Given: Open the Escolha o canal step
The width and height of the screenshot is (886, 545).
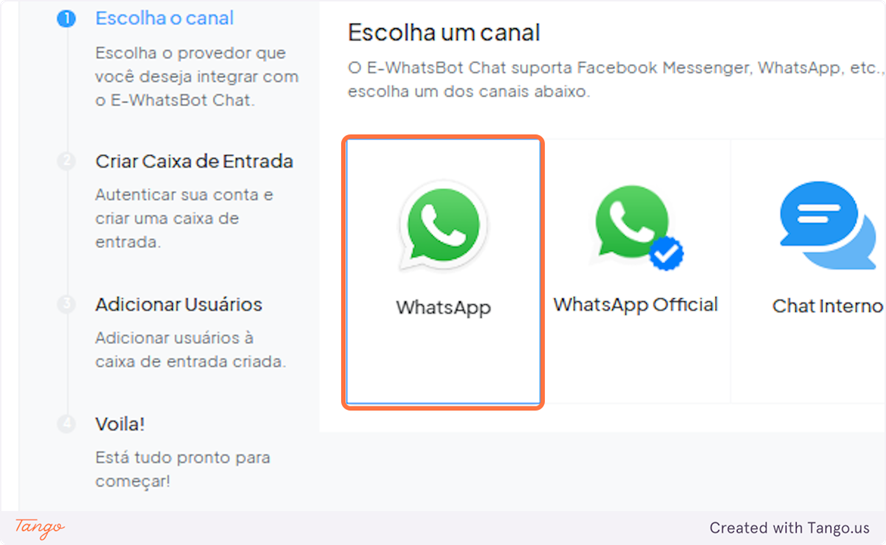Looking at the screenshot, I should 164,18.
